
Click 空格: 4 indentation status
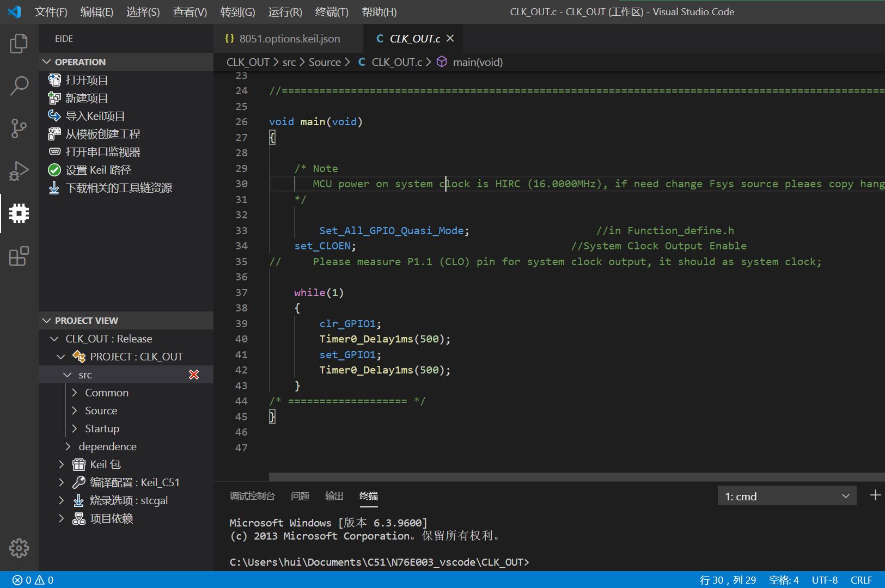(x=784, y=580)
